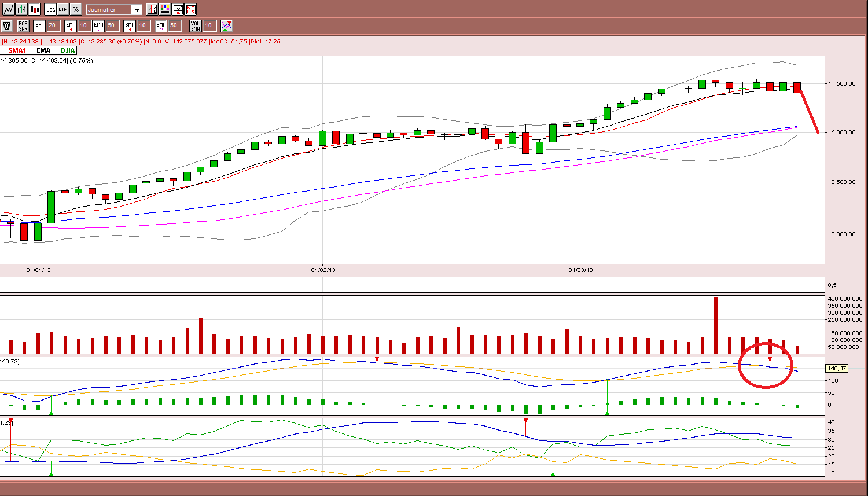Click the MACD value tag '149,47'
The width and height of the screenshot is (868, 496).
click(837, 369)
